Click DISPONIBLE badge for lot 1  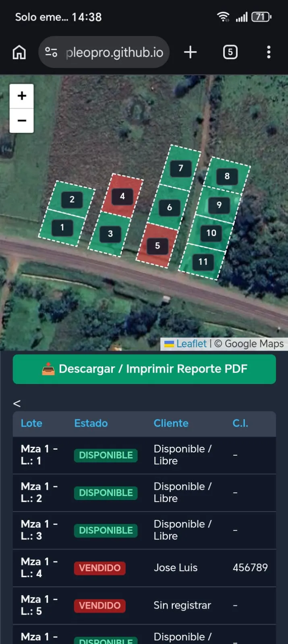(106, 455)
